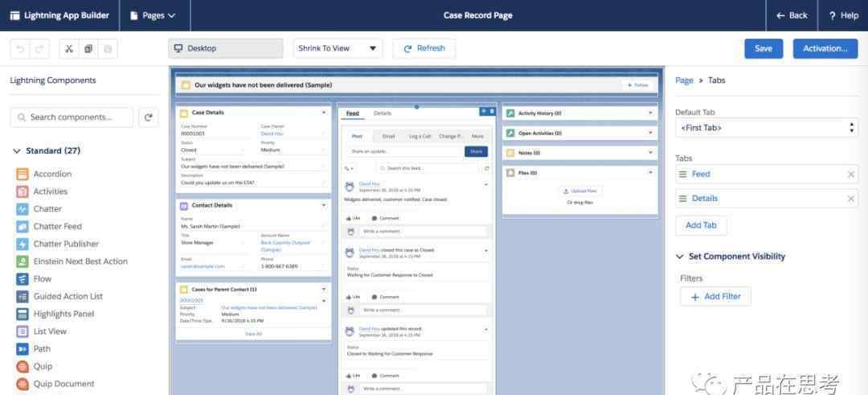Select the Highlights Panel component

click(63, 314)
